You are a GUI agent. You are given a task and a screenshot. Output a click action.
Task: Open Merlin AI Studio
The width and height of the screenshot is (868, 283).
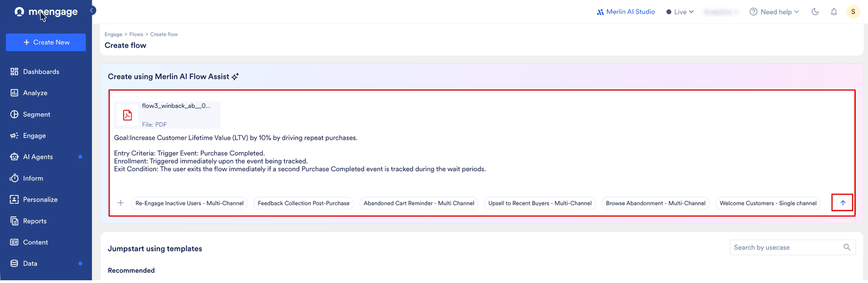pyautogui.click(x=626, y=12)
